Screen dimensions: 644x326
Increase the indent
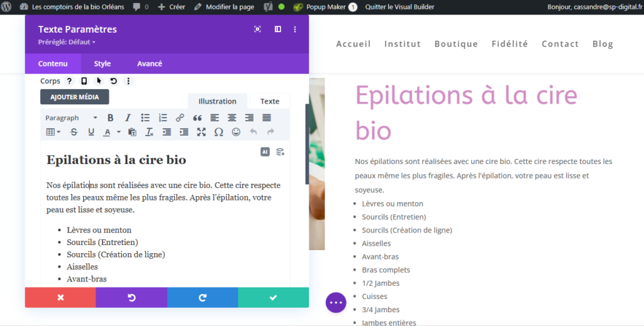[184, 132]
